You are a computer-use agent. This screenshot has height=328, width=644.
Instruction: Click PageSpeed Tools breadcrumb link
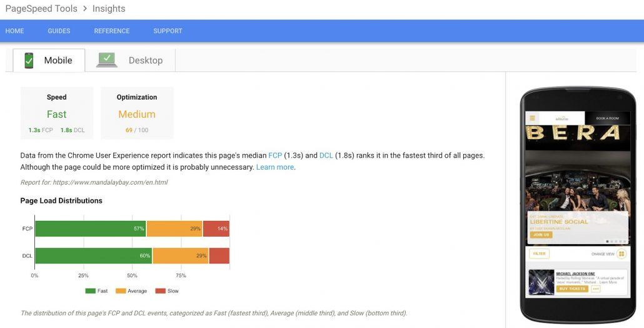coord(41,9)
